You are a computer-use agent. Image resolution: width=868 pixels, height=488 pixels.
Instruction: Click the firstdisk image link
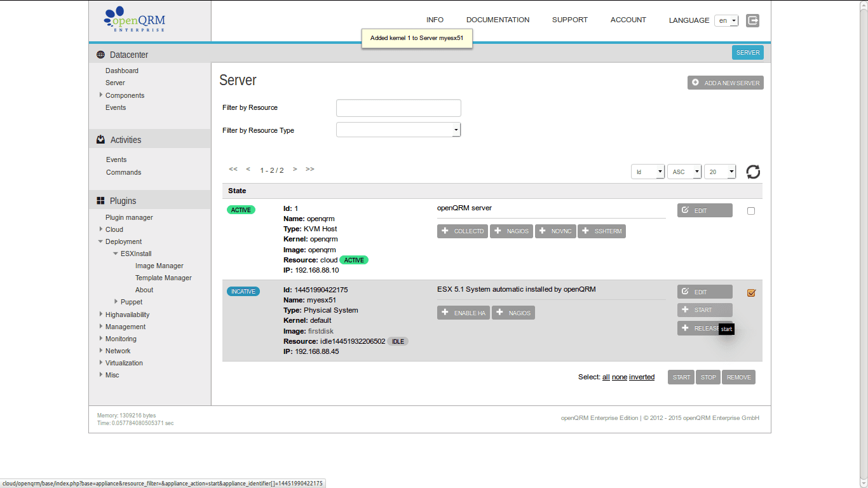point(322,331)
